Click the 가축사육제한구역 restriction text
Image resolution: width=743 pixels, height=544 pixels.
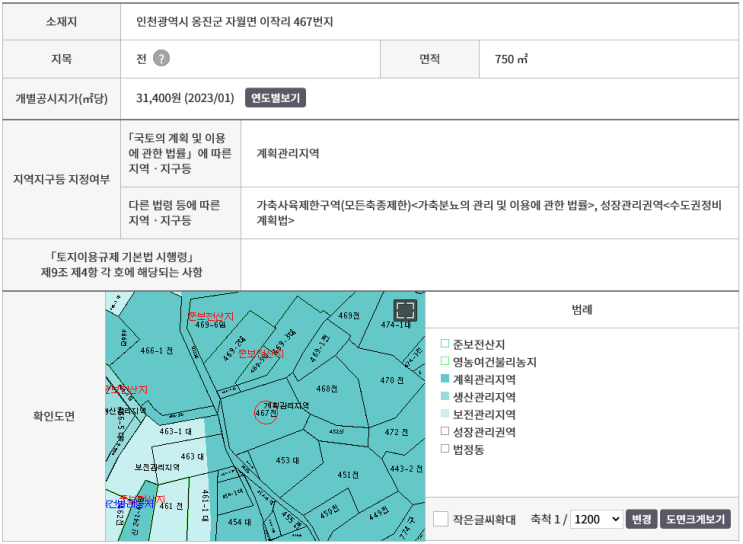point(489,213)
